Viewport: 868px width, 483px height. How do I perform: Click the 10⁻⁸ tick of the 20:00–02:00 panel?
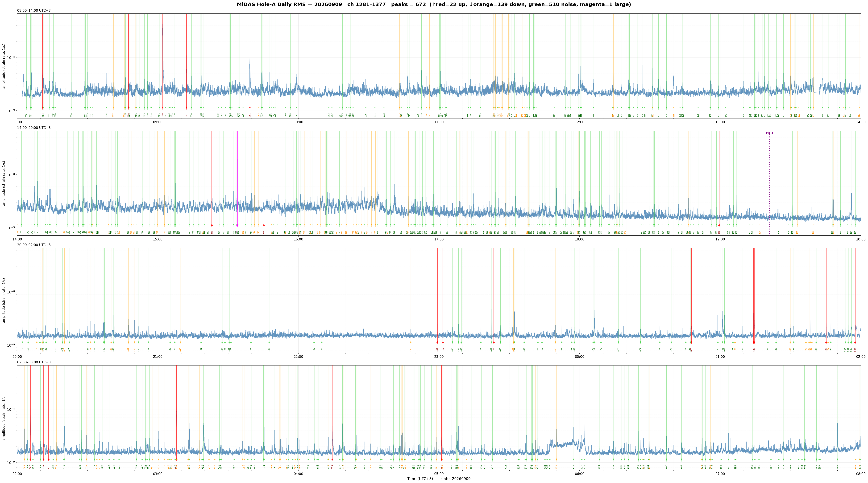[x=11, y=292]
